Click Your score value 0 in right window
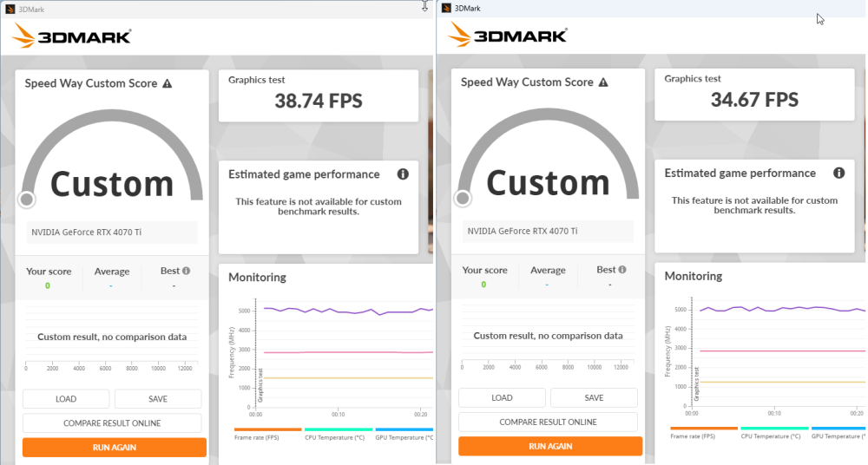 pos(483,285)
